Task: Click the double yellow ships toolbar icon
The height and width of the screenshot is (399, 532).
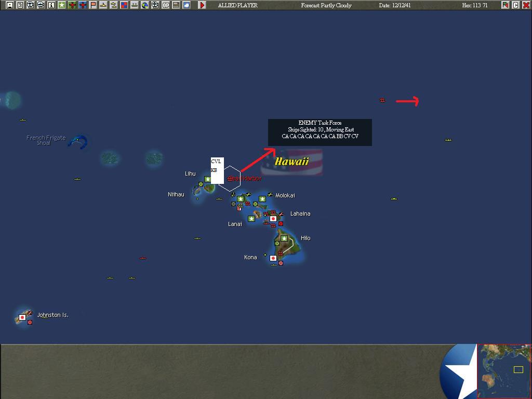Action: pyautogui.click(x=114, y=5)
